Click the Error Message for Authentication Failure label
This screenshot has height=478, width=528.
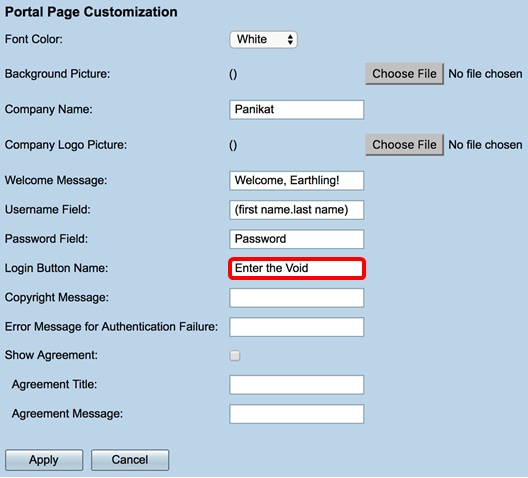111,327
